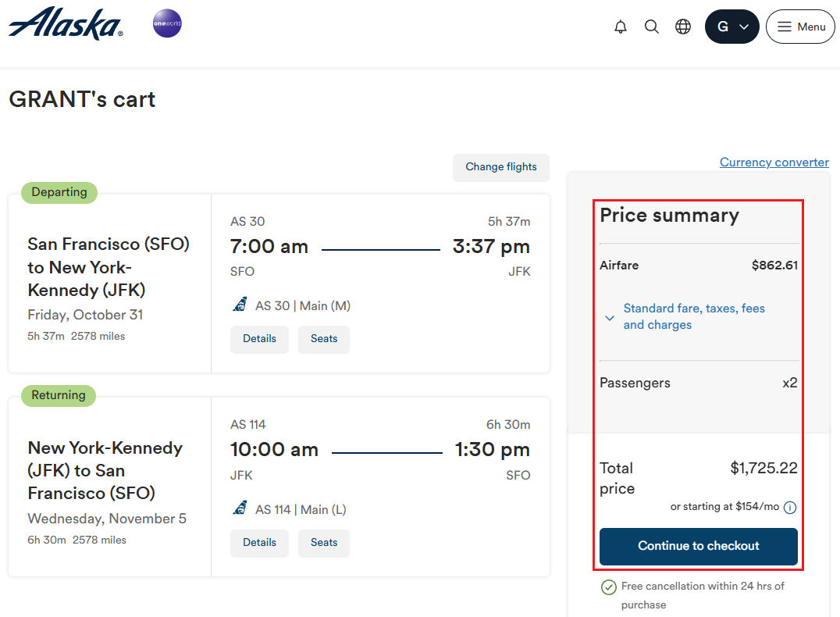This screenshot has width=840, height=617.
Task: Open the main Menu
Action: click(800, 27)
